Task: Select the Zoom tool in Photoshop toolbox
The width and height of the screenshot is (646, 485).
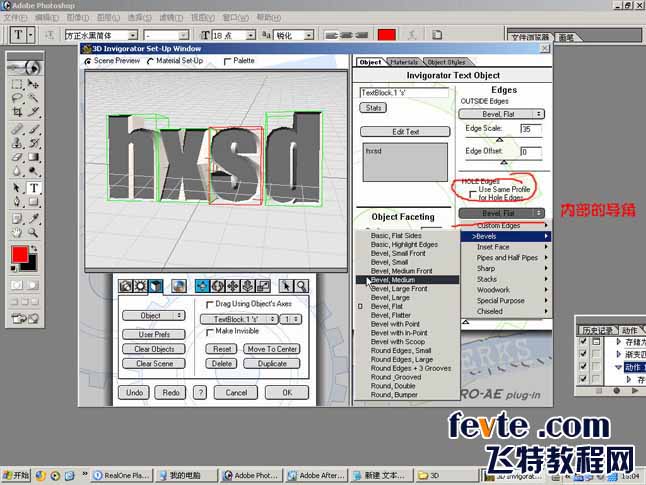Action: click(x=33, y=233)
